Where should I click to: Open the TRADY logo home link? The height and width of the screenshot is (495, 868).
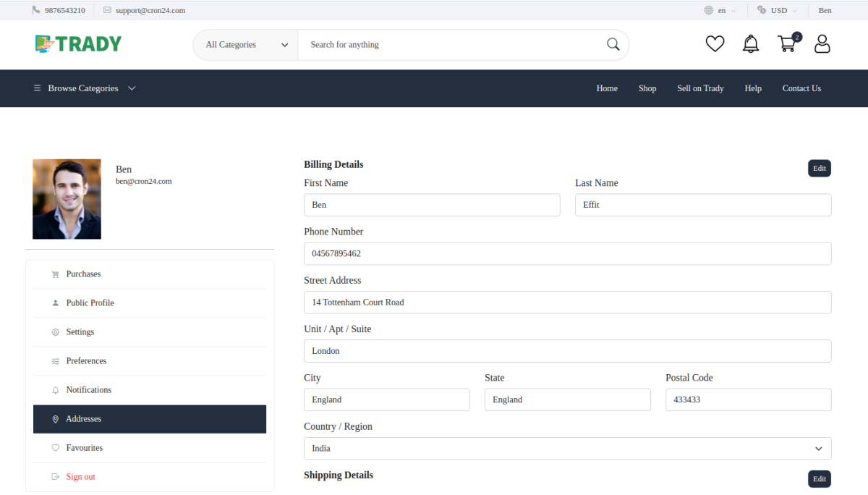pos(78,44)
